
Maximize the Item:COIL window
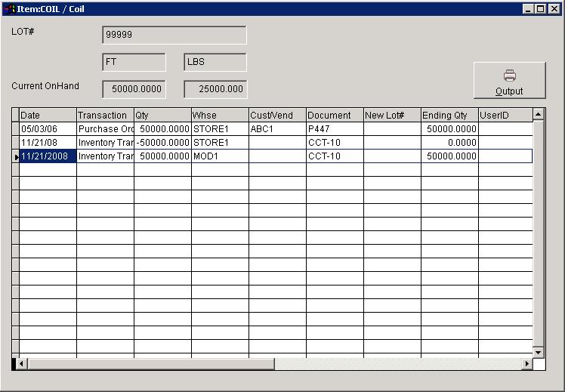pyautogui.click(x=541, y=9)
